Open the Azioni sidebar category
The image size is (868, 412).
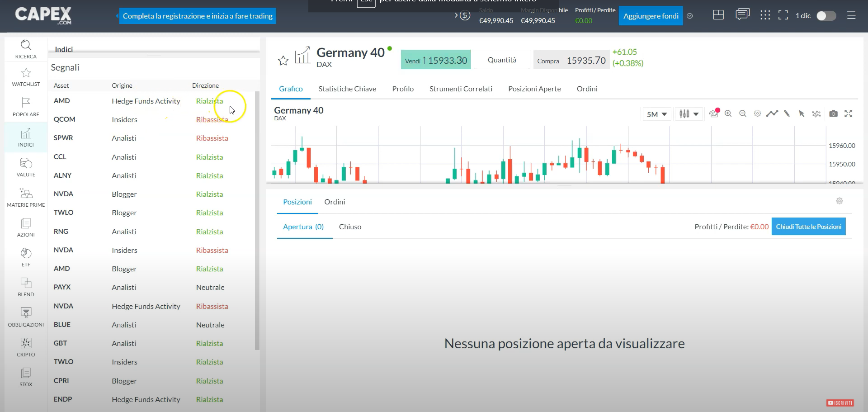pyautogui.click(x=26, y=227)
